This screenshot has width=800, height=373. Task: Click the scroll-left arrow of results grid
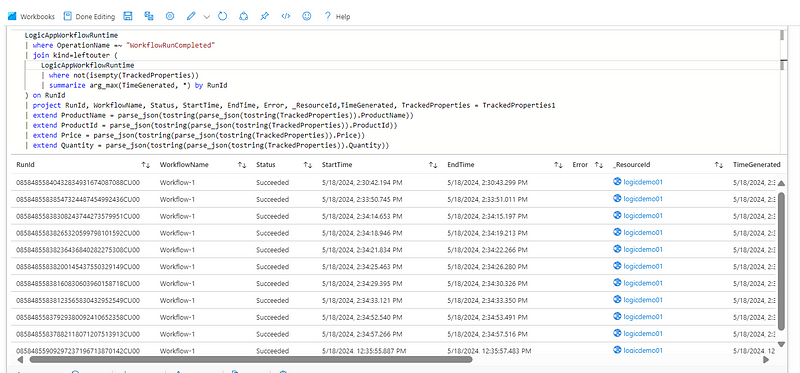click(x=19, y=359)
